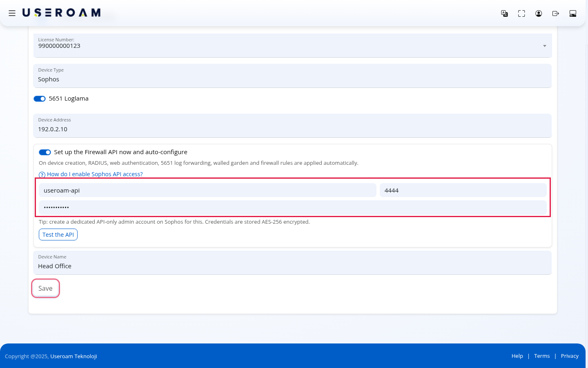588x368 pixels.
Task: Toggle fullscreen mode icon
Action: click(x=521, y=13)
